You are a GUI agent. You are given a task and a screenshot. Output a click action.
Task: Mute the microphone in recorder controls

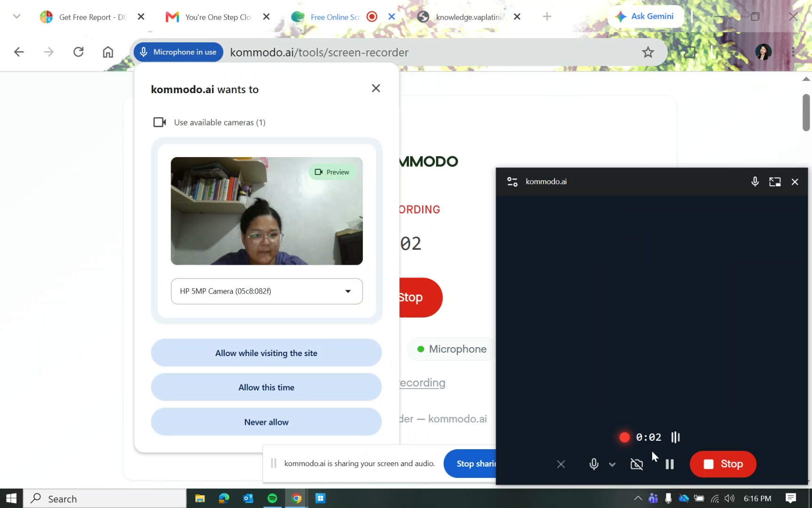pos(594,464)
